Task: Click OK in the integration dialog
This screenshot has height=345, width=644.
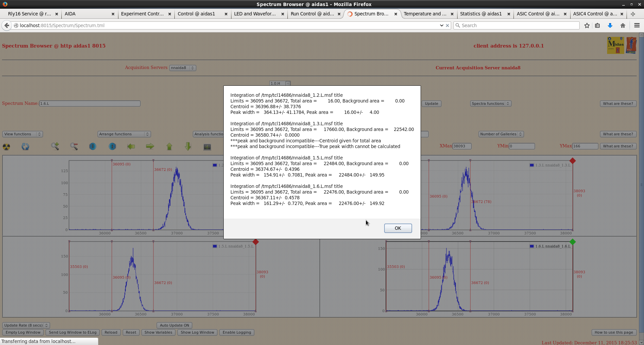Action: pos(398,228)
